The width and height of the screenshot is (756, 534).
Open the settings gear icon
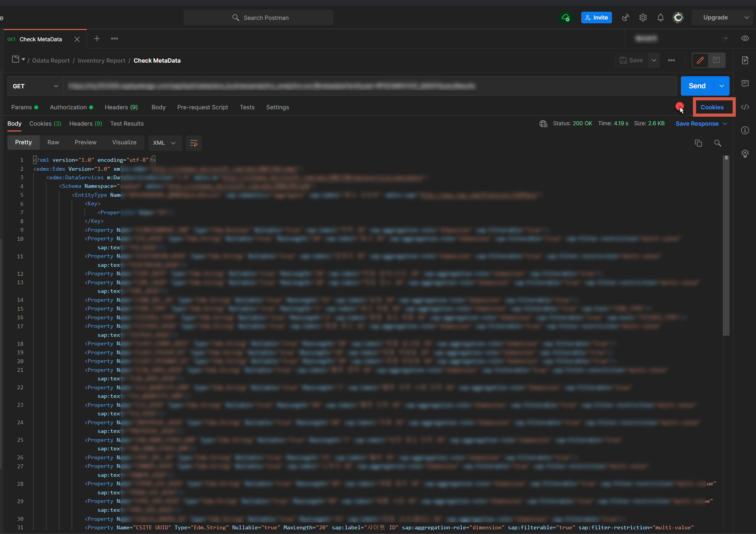[x=643, y=18]
